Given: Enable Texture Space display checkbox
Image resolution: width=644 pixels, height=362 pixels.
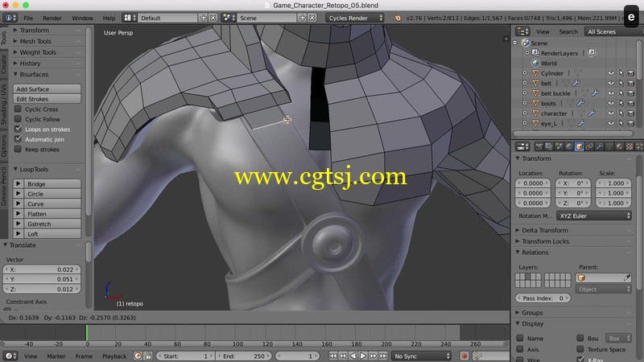Looking at the screenshot, I should tap(580, 349).
